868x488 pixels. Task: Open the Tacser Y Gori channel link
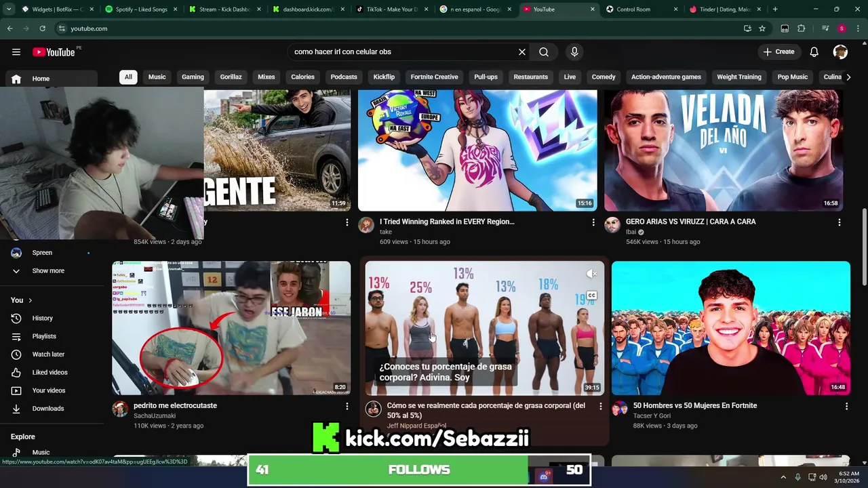pyautogui.click(x=652, y=416)
